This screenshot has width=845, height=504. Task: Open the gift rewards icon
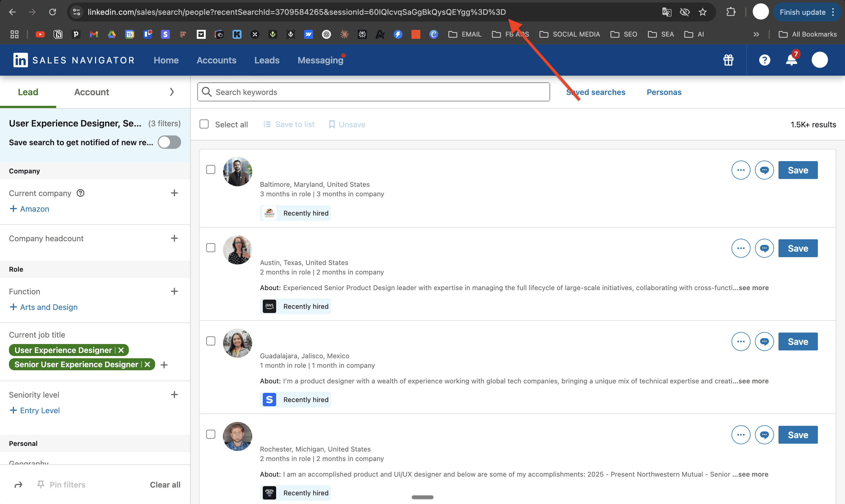coord(728,60)
